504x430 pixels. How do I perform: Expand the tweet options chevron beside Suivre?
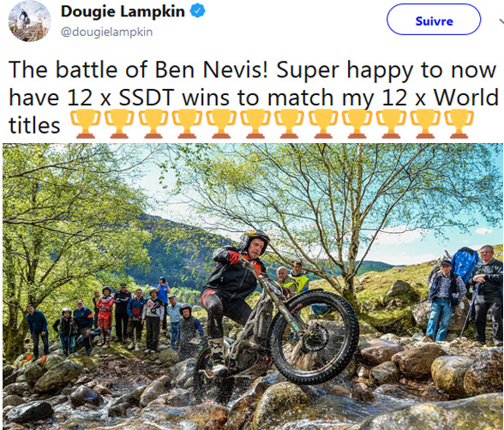point(501,21)
